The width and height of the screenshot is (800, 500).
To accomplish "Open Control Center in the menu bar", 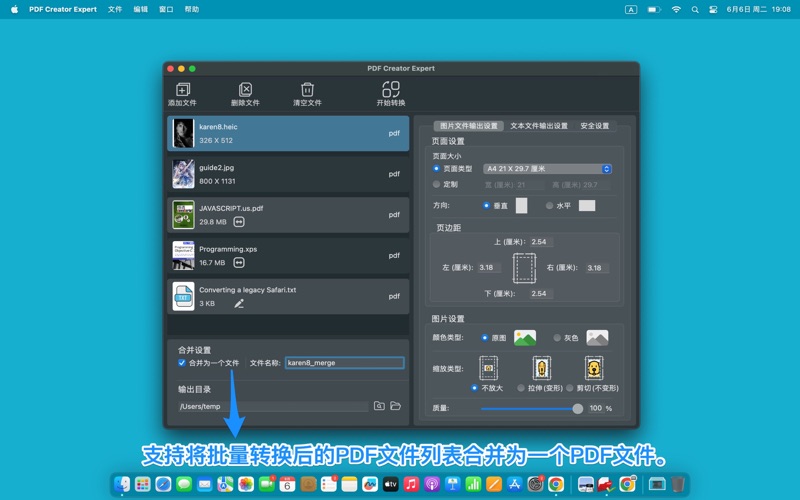I will (713, 9).
